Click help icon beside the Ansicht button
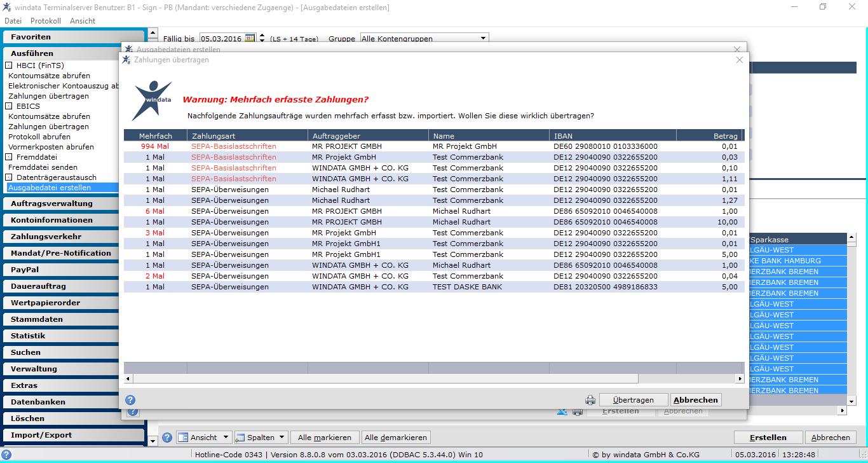 (x=167, y=438)
